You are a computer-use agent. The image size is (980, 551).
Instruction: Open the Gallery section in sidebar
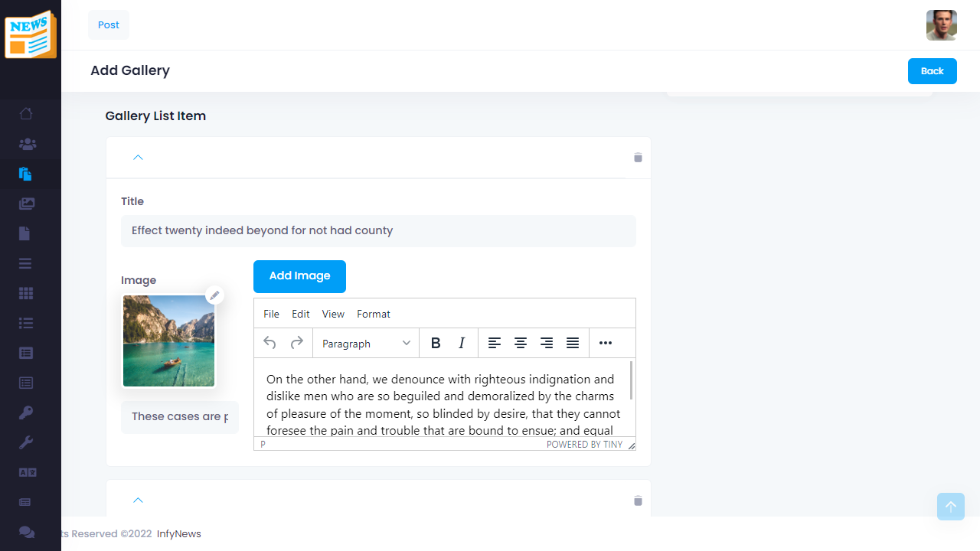[25, 204]
